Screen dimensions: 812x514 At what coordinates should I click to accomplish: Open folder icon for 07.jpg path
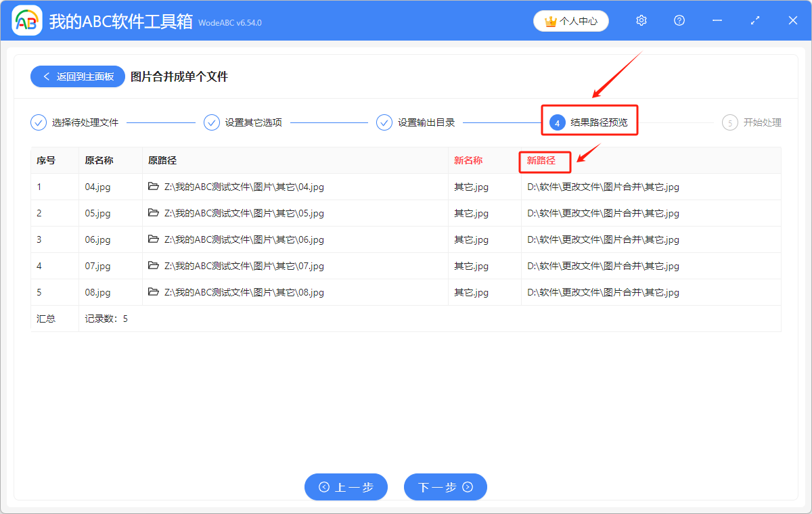154,266
